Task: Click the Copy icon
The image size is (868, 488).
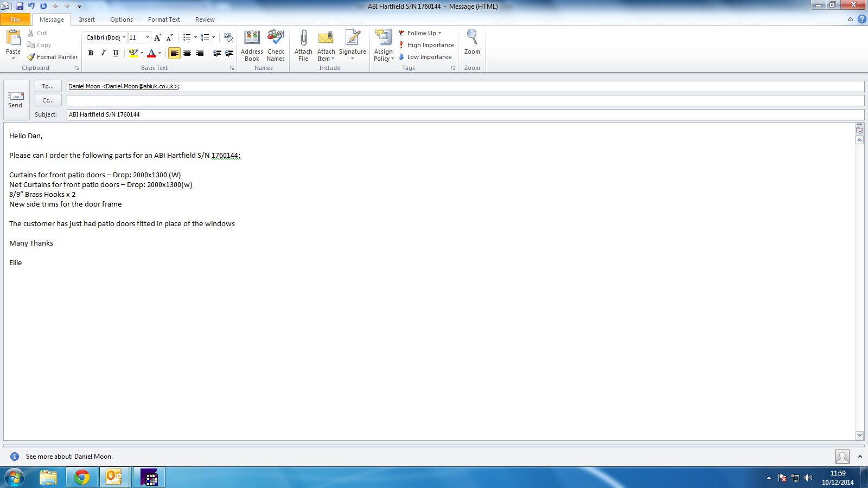Action: tap(31, 45)
